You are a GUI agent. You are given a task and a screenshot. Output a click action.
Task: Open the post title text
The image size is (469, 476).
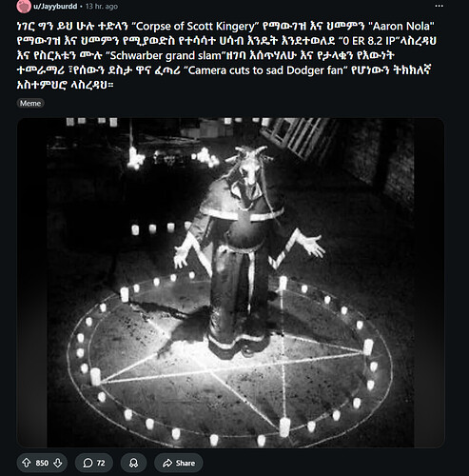pyautogui.click(x=226, y=55)
